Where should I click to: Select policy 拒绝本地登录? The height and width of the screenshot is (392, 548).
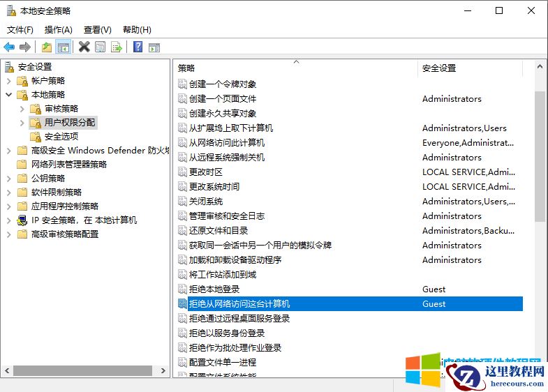[x=214, y=289]
